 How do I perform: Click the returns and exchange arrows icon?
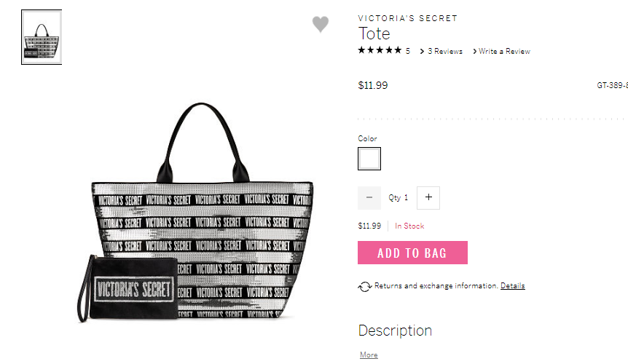coord(364,286)
